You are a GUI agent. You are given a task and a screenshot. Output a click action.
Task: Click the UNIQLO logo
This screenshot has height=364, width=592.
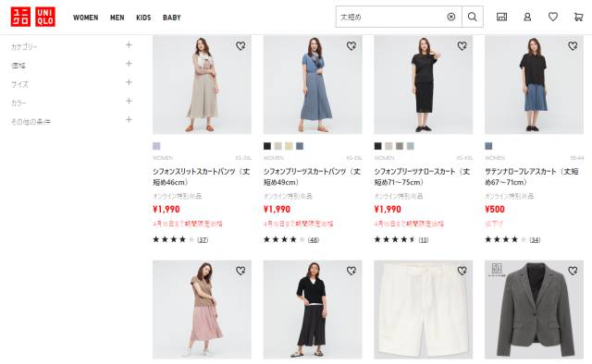click(x=33, y=17)
